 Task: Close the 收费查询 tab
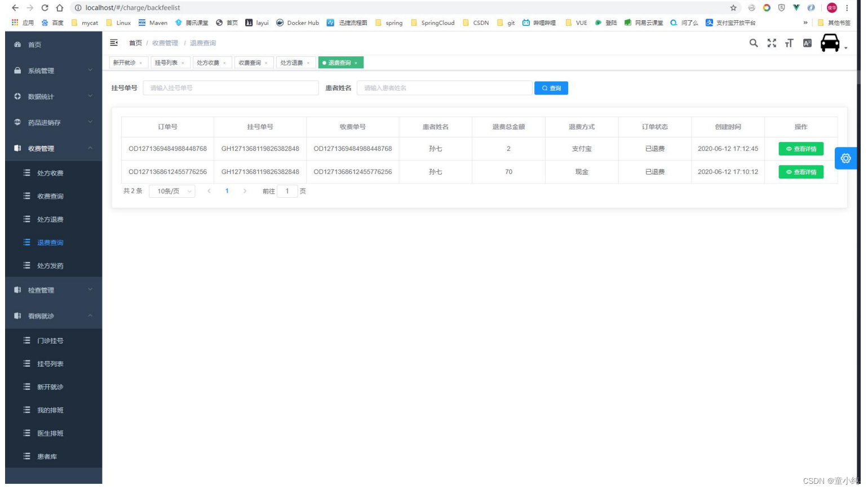point(266,63)
